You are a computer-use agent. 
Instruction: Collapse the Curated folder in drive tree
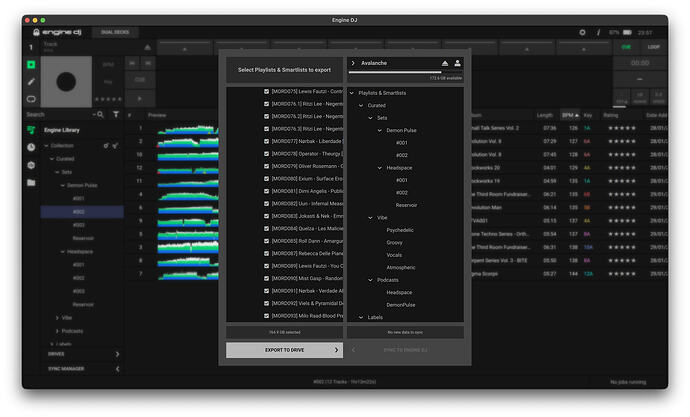[361, 105]
